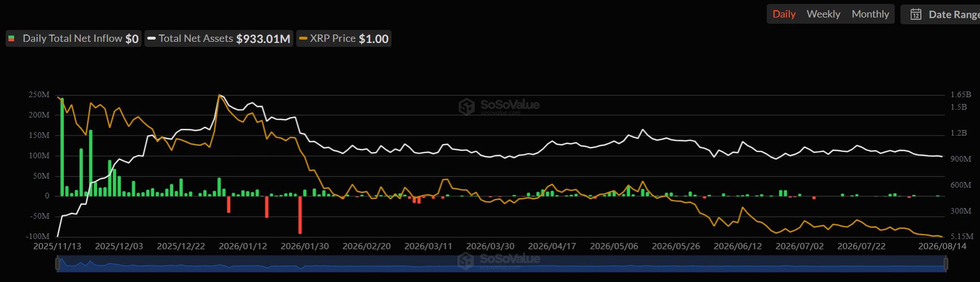Switch chart to Daily view

click(x=784, y=14)
